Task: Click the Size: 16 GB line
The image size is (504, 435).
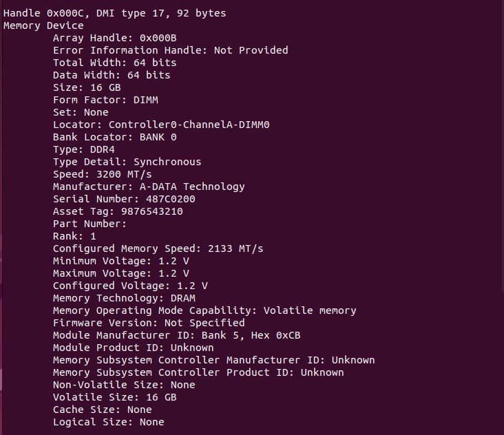Action: [87, 87]
